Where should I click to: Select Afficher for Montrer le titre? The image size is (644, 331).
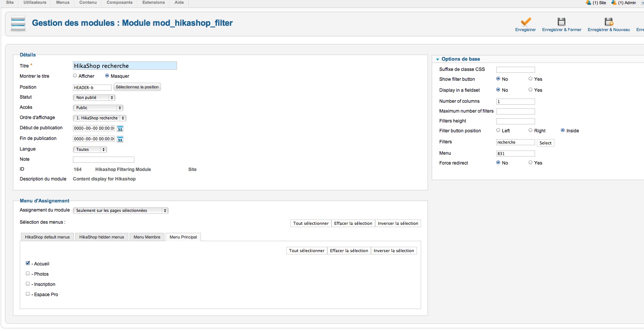tap(75, 76)
